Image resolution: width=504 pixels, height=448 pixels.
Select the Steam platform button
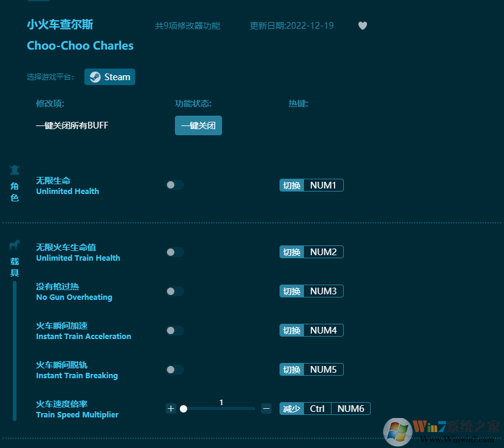click(110, 77)
